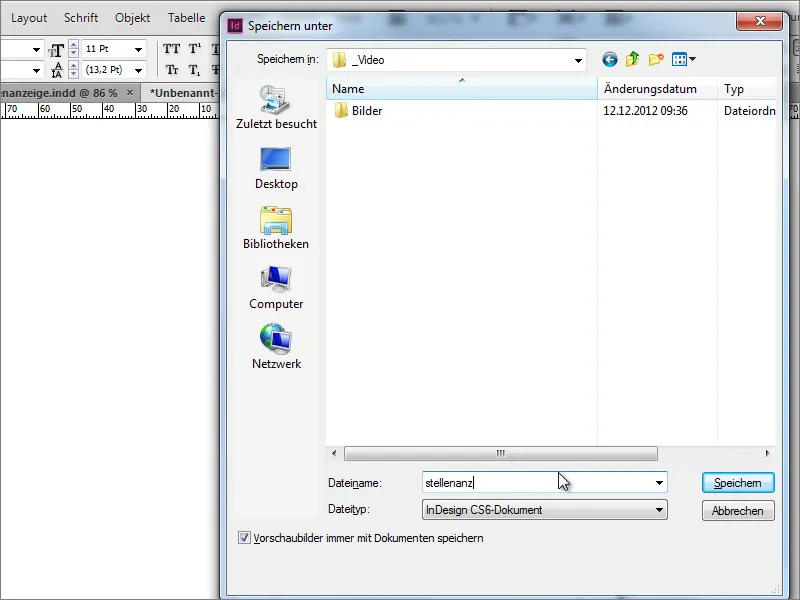Click the scroll left arrow
Screen dimensions: 800x600
(x=334, y=453)
